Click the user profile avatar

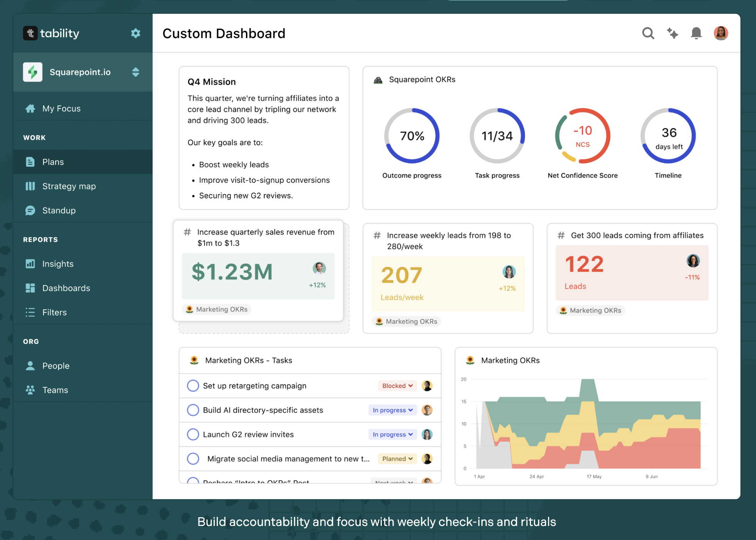pos(720,33)
